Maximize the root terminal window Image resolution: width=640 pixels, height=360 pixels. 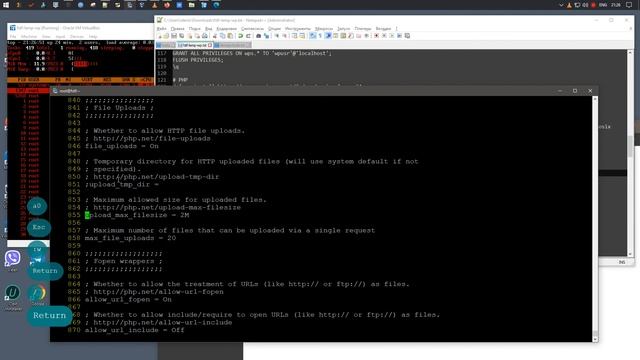pyautogui.click(x=575, y=91)
